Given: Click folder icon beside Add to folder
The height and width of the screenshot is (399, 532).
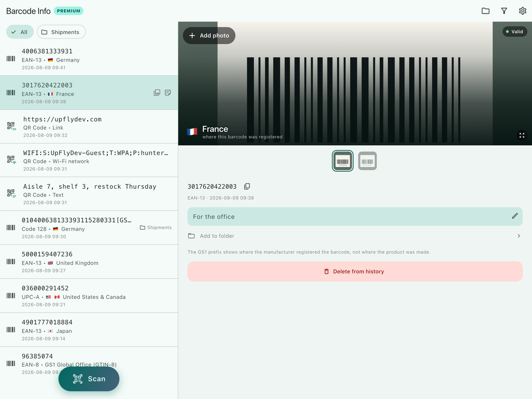Looking at the screenshot, I should (192, 236).
